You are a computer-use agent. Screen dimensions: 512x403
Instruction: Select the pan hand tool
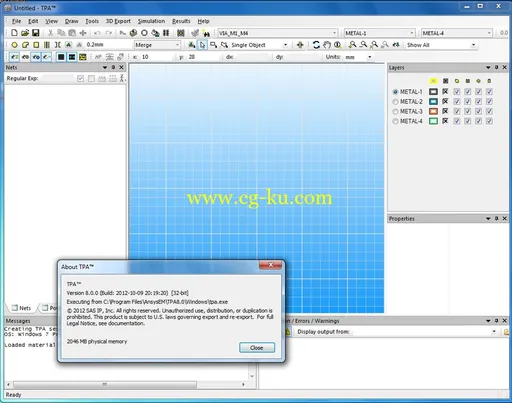327,45
